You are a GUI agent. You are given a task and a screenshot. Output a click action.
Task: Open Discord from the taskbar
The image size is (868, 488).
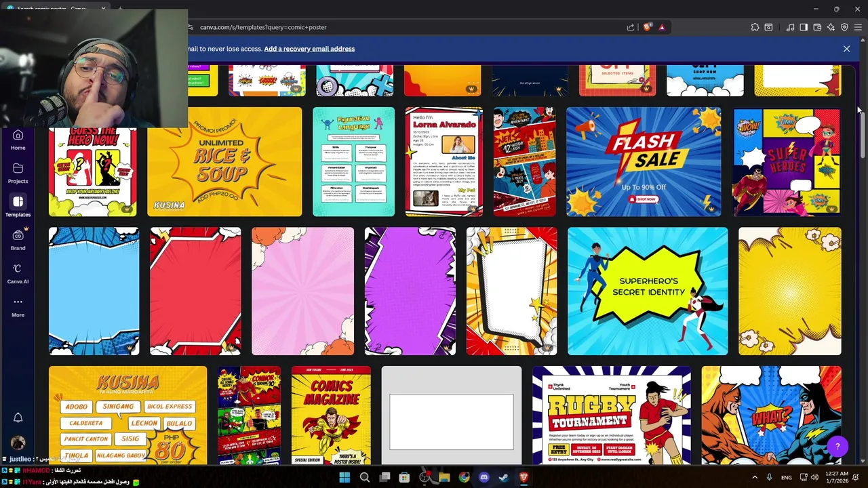coord(484,477)
